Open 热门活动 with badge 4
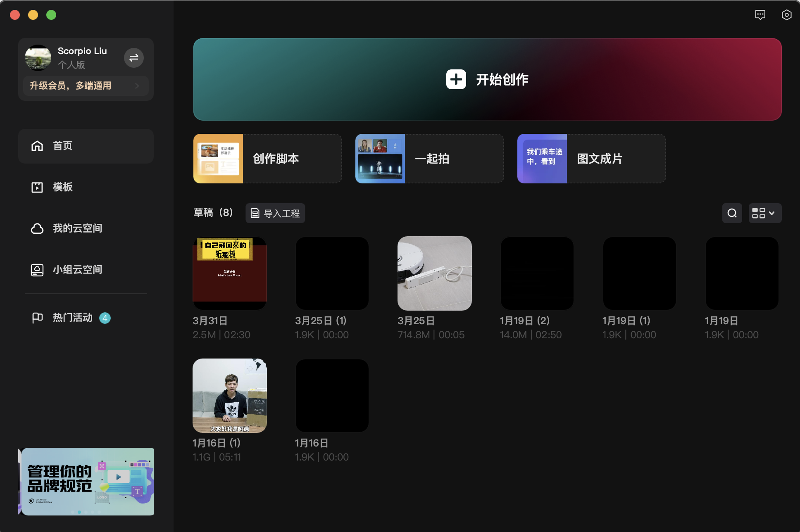This screenshot has height=532, width=800. point(72,318)
